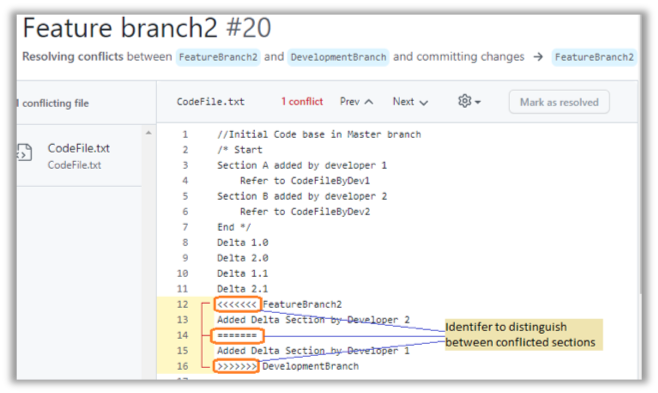Image resolution: width=658 pixels, height=393 pixels.
Task: Click the '/* Start' line
Action: (x=240, y=150)
